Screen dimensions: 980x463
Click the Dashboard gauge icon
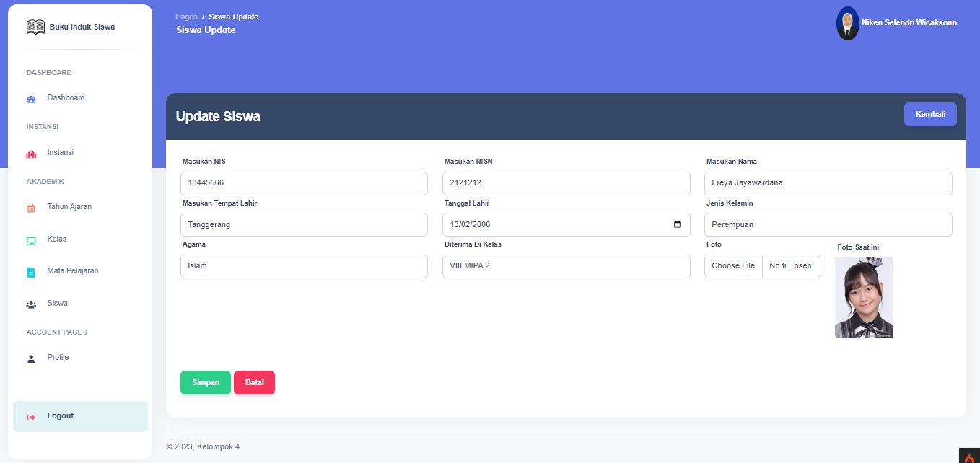point(31,100)
